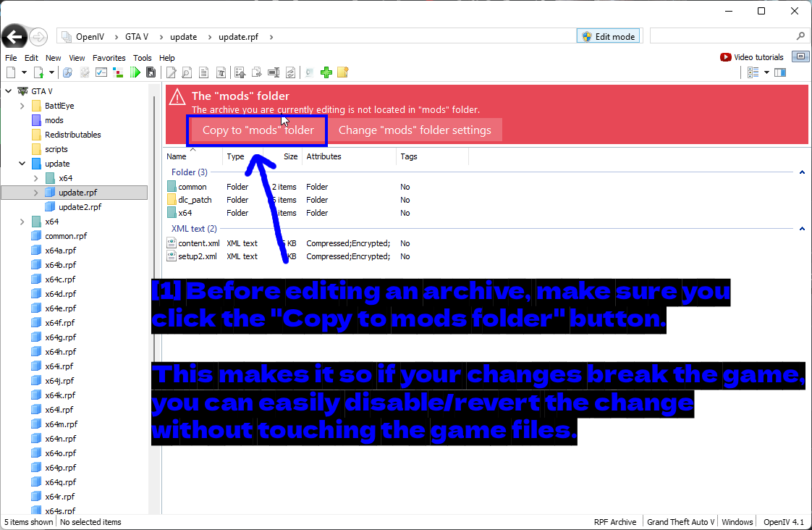Click the OpenIV root breadcrumb icon
812x530 pixels.
coord(67,37)
